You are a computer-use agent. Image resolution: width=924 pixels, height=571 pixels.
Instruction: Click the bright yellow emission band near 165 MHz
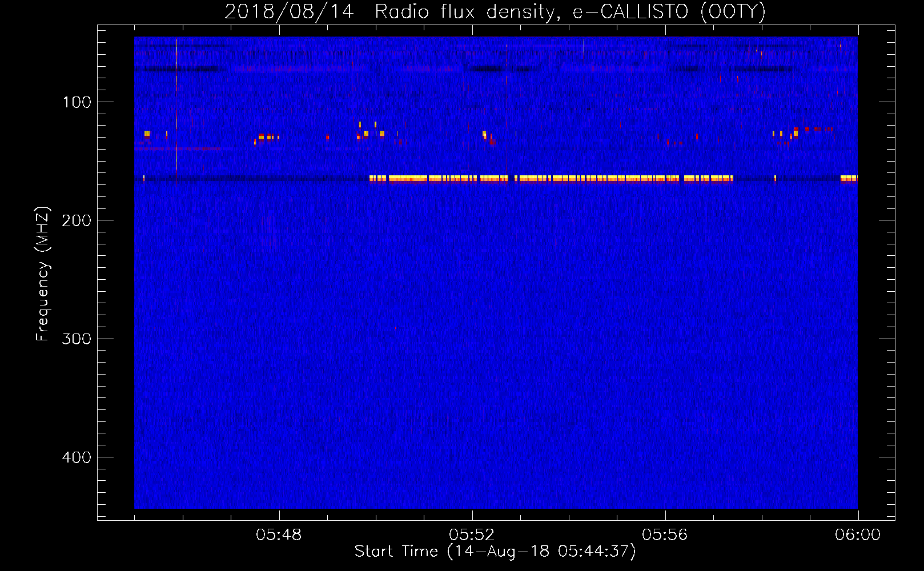click(x=551, y=179)
